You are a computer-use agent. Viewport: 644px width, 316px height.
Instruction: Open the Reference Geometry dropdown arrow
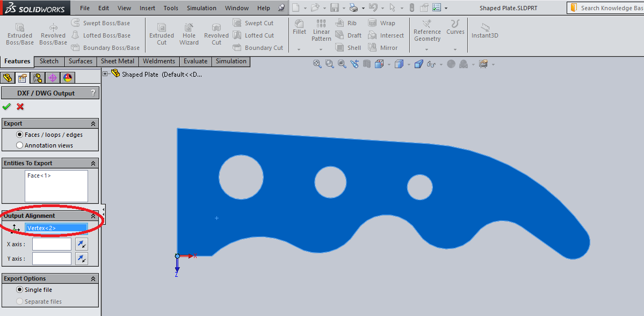426,49
